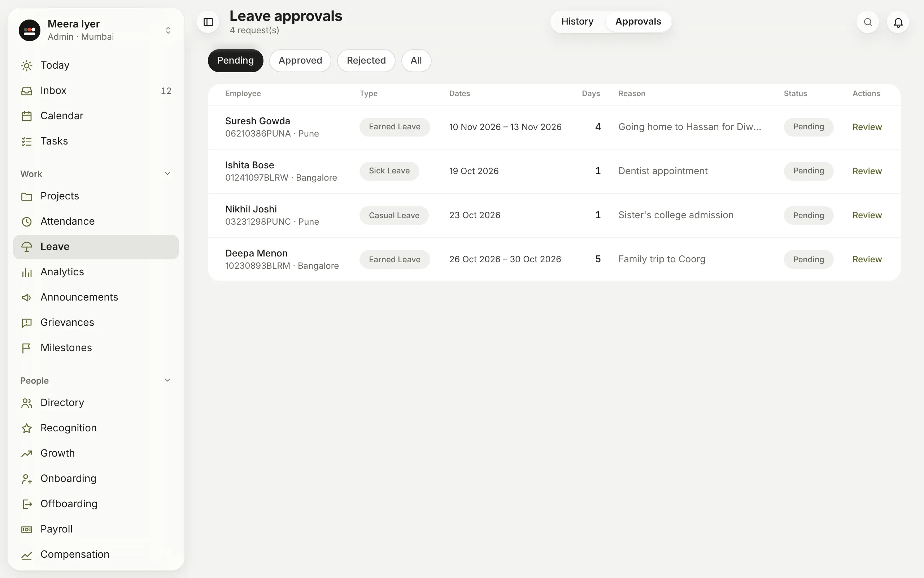Image resolution: width=924 pixels, height=578 pixels.
Task: Click the Announcements megaphone icon
Action: pyautogui.click(x=27, y=297)
